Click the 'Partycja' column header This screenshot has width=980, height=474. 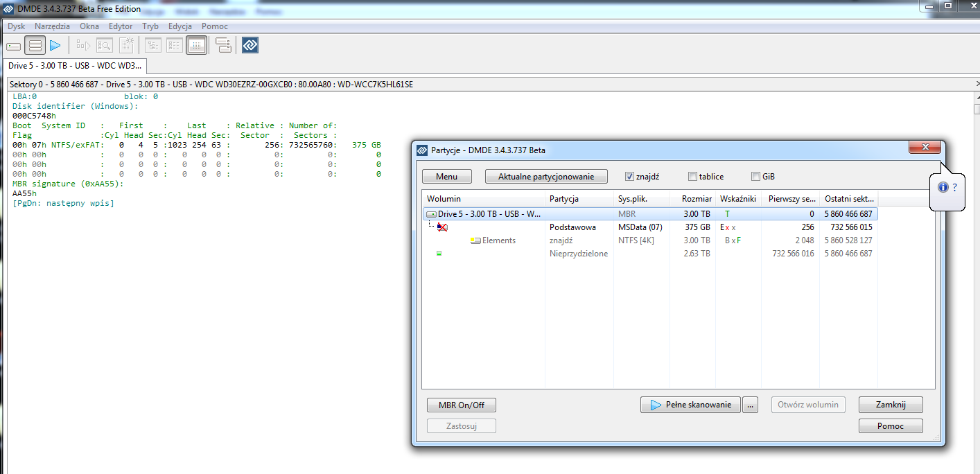click(579, 199)
